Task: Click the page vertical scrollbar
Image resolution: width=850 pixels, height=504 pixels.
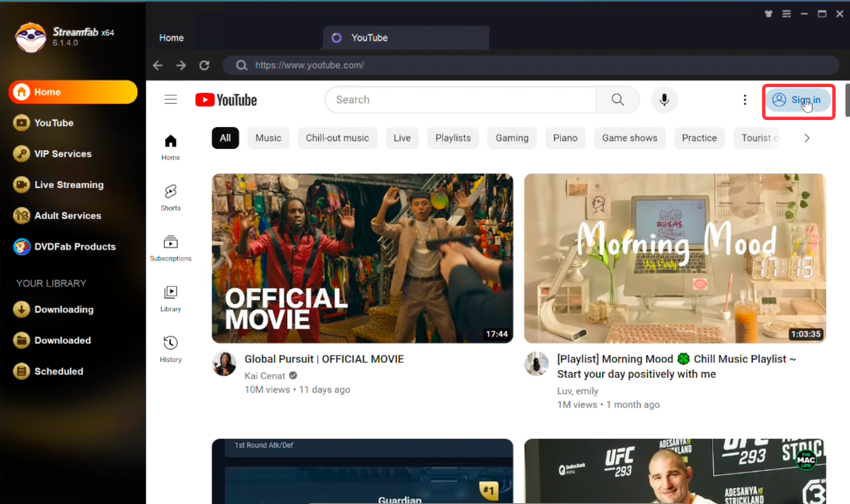Action: pyautogui.click(x=847, y=101)
